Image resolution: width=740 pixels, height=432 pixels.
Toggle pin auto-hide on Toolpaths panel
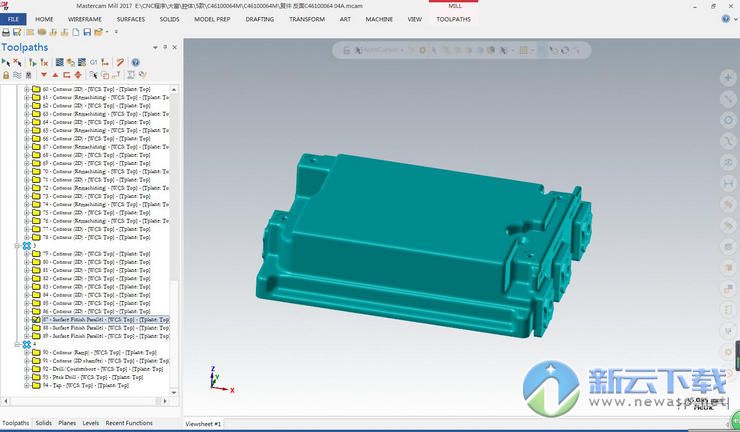[165, 47]
